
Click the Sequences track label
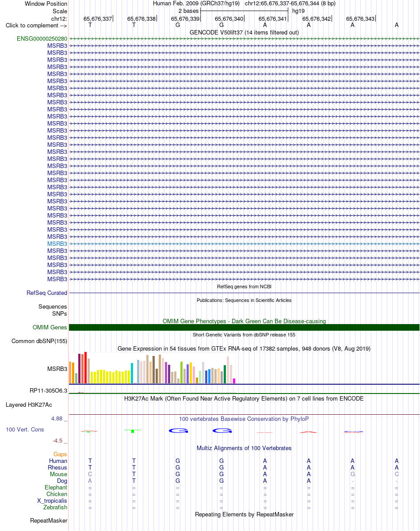click(x=53, y=306)
